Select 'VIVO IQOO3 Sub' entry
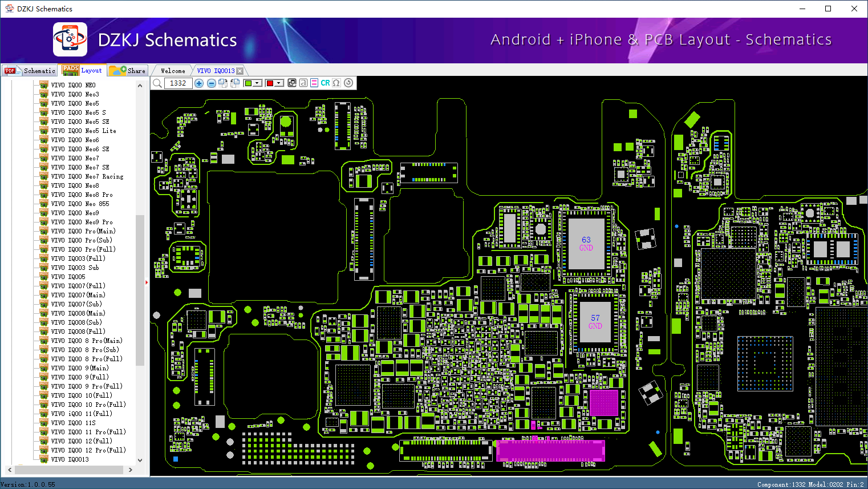The height and width of the screenshot is (489, 868). tap(75, 268)
